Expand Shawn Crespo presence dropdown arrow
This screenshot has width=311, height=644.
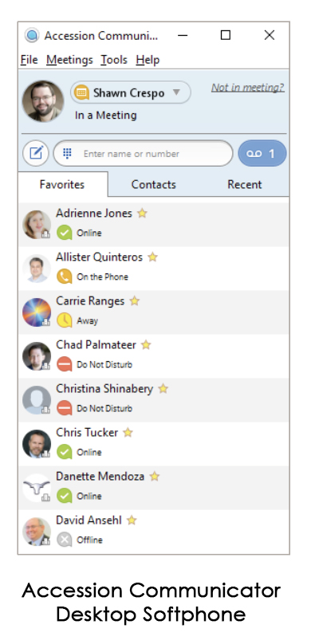pos(176,92)
